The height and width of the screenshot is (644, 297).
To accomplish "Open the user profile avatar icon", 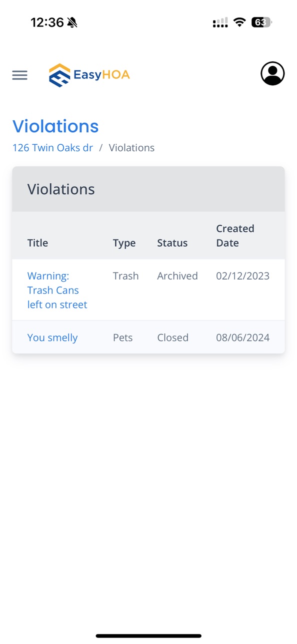I will (x=272, y=74).
